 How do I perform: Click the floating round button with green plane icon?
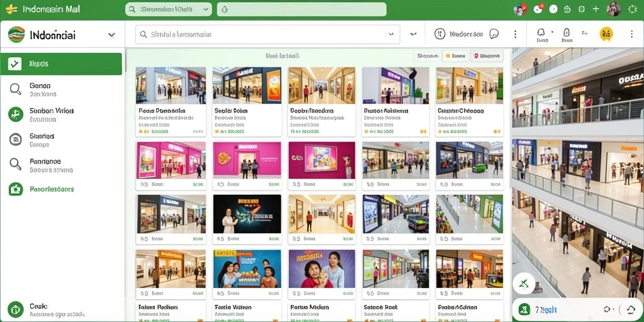[x=524, y=284]
